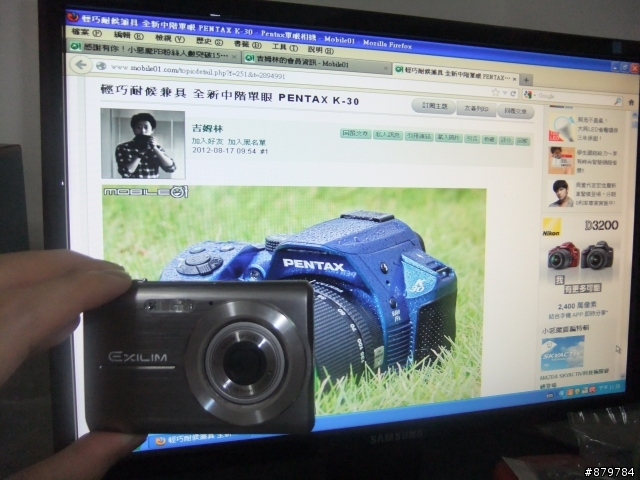
Task: Click the globe site identity icon
Action: (x=101, y=66)
